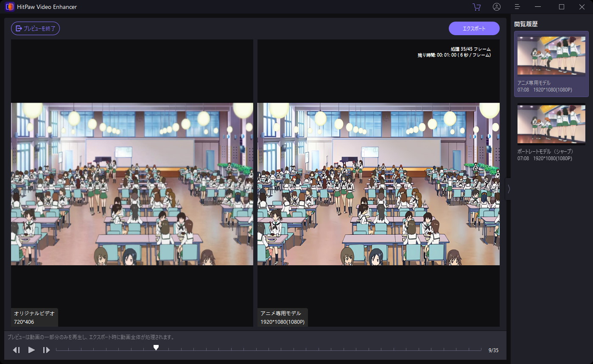The width and height of the screenshot is (593, 364).
Task: Click プレビューを終了 button
Action: point(35,28)
